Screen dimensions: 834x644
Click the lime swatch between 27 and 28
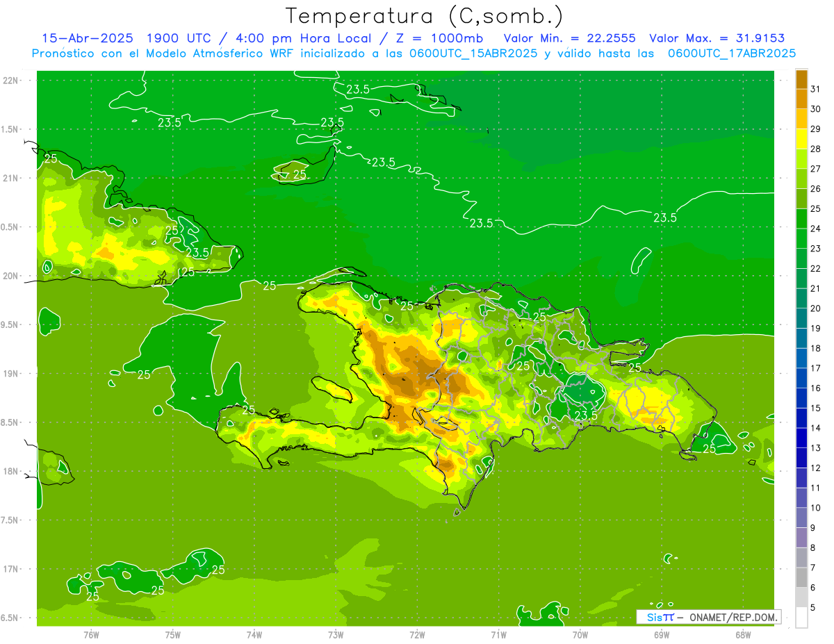(801, 160)
